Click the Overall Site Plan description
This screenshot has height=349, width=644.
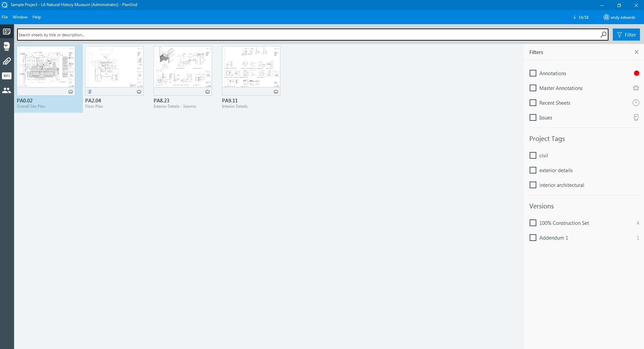pos(31,106)
